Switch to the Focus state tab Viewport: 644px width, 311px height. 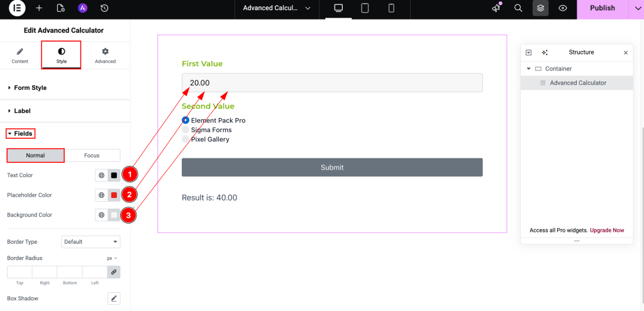tap(92, 155)
